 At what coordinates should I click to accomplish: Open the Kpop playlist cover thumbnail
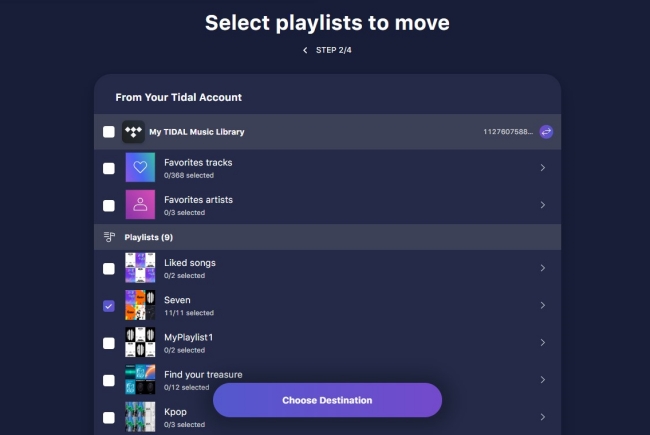140,417
